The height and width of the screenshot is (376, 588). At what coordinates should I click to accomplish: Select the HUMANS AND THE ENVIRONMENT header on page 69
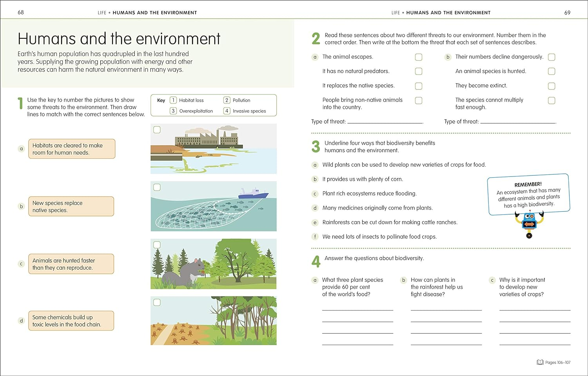click(448, 12)
